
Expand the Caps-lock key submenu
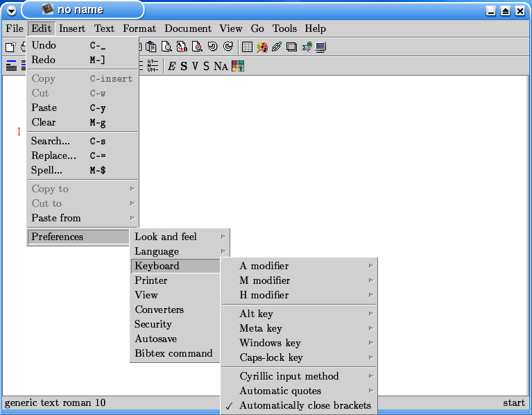[299, 357]
